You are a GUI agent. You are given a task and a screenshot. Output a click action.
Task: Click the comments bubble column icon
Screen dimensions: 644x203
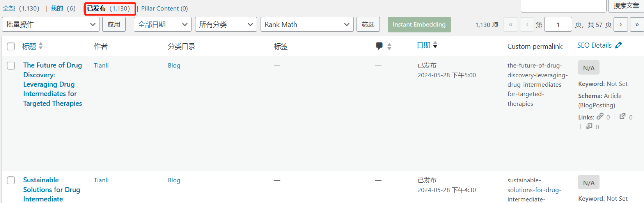[379, 46]
